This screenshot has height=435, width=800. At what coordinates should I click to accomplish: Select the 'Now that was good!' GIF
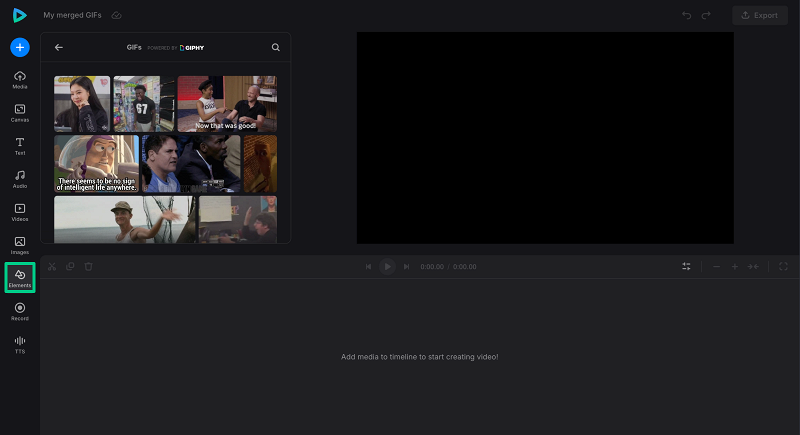tap(227, 104)
